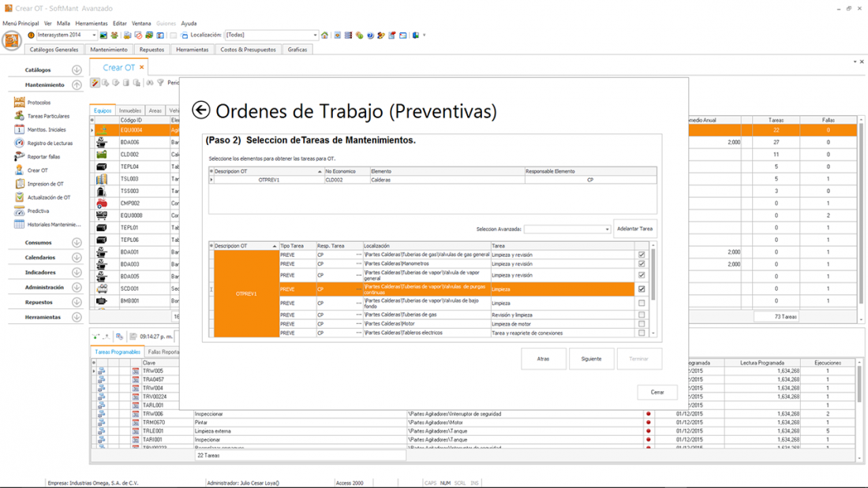Click the Siguiente button

tap(591, 359)
